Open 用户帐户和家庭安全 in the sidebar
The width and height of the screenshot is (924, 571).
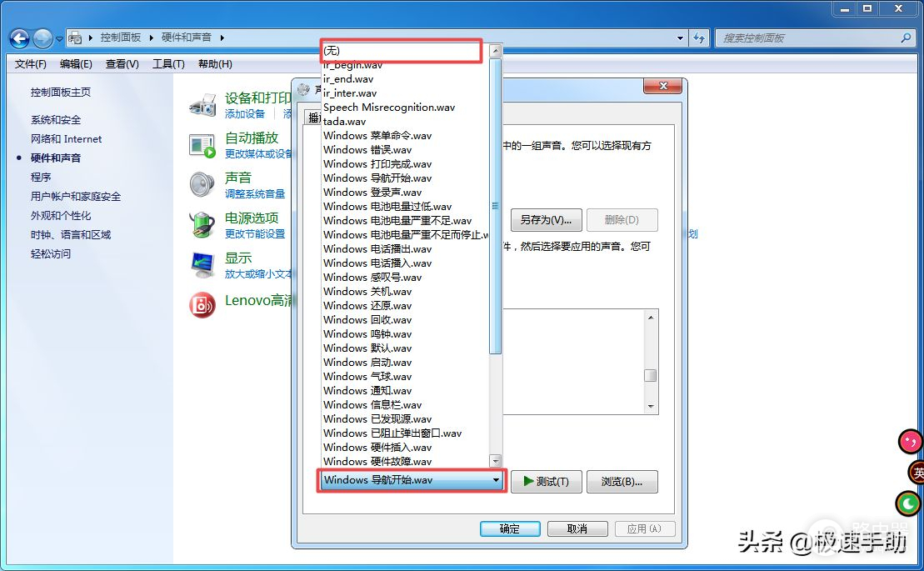[76, 196]
